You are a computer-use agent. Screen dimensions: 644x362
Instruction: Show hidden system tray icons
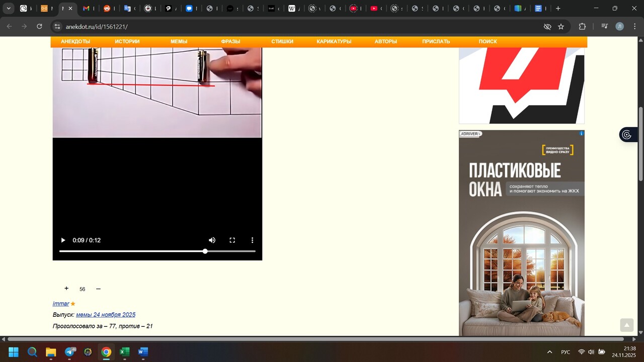[549, 352]
